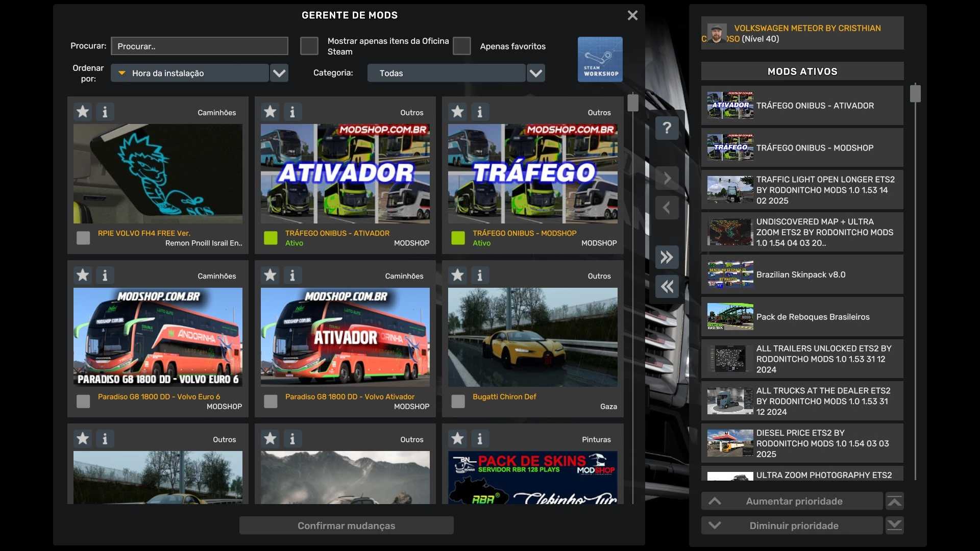Expand the Ordenar por dropdown arrow

point(279,73)
